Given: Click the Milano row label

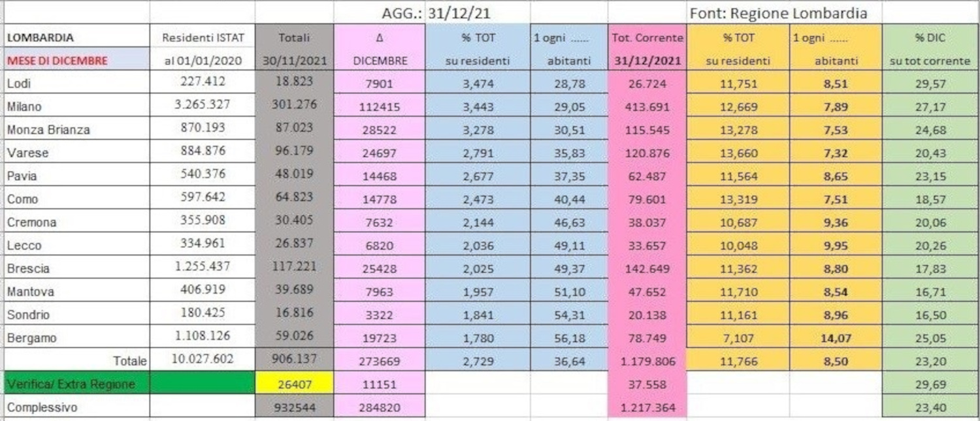Looking at the screenshot, I should tap(23, 106).
